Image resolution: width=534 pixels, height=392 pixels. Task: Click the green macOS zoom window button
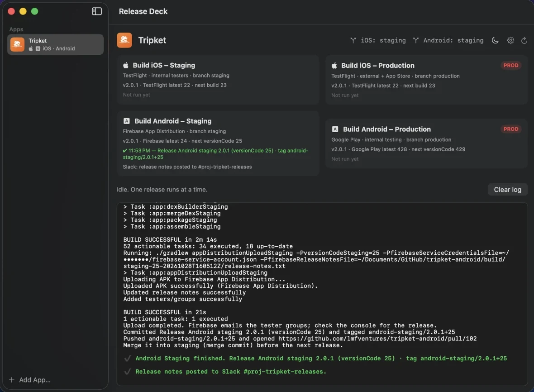(35, 11)
